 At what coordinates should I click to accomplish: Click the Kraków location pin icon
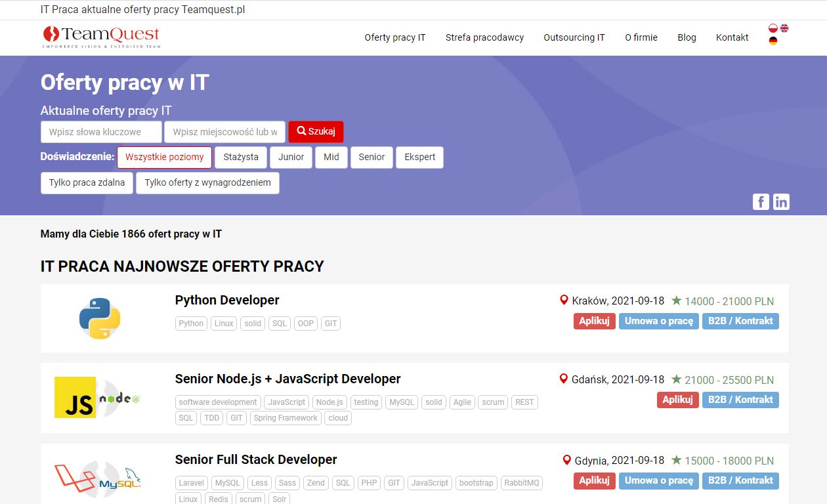pos(563,300)
